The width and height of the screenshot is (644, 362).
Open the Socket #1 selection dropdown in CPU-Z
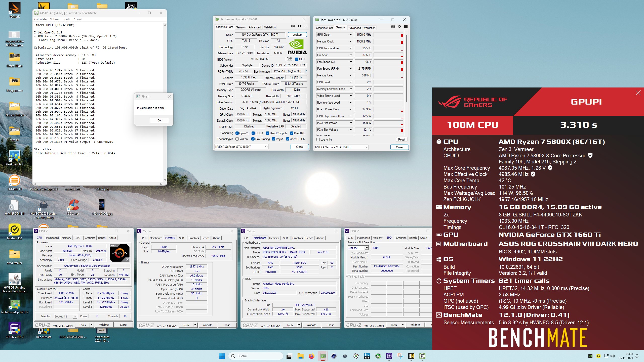click(x=65, y=316)
